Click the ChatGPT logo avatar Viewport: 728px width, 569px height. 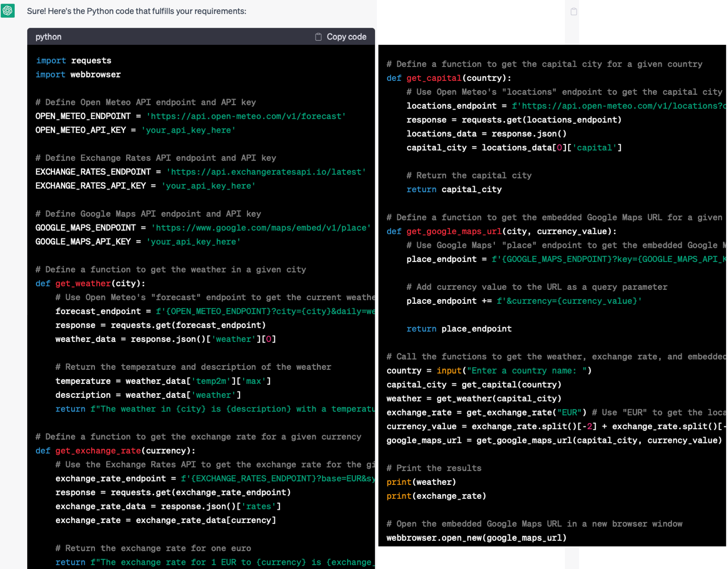point(8,11)
